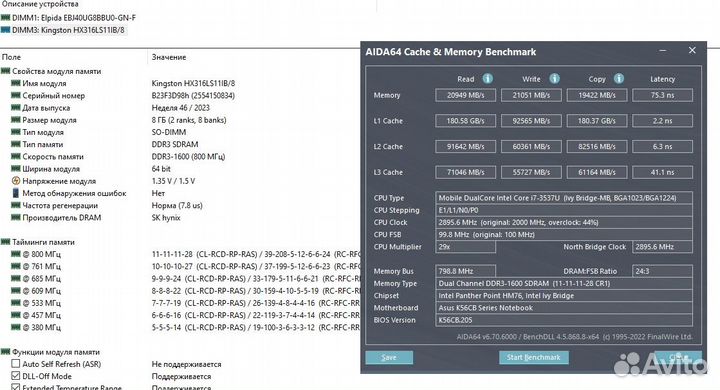
Task: Click the DDR3-1600 (800 МГц) value
Action: click(188, 156)
